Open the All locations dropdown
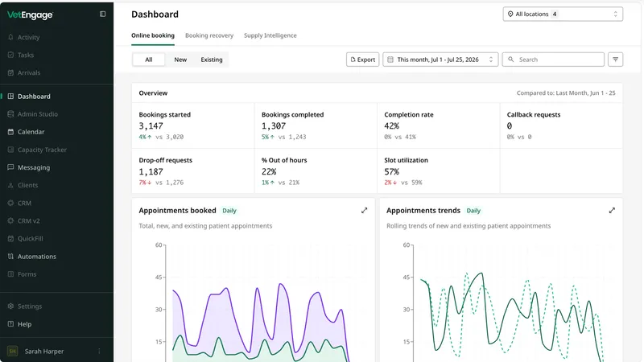Viewport: 644px width, 362px height. 563,14
